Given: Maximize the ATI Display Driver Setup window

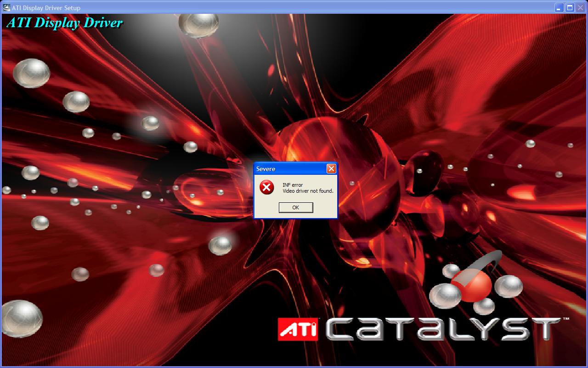Looking at the screenshot, I should point(570,8).
